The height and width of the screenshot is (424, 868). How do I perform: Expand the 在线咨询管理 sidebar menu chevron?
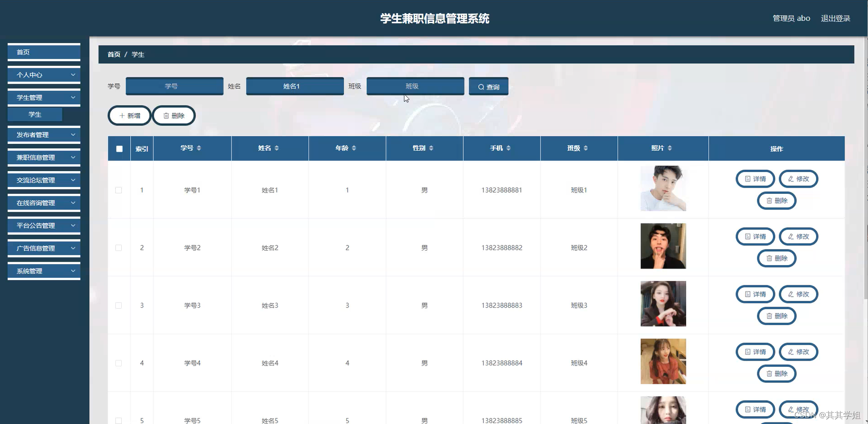click(73, 203)
